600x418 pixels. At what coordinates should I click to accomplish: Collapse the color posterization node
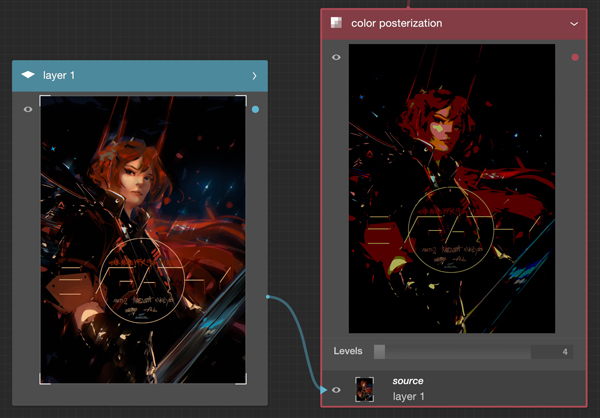[x=574, y=24]
